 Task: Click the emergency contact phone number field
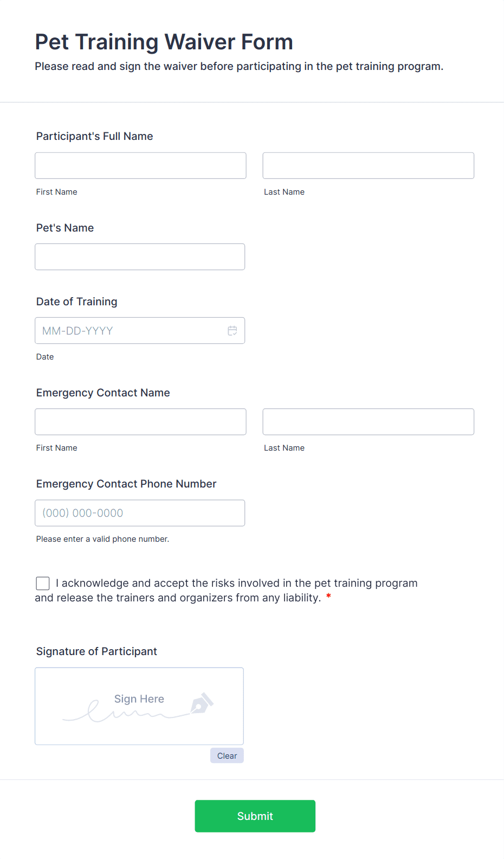point(140,513)
